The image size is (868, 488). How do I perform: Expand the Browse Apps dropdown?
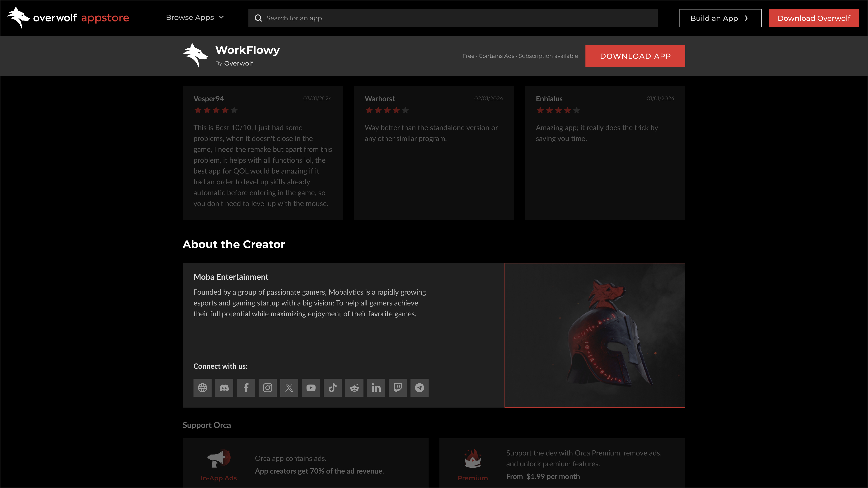pyautogui.click(x=195, y=18)
